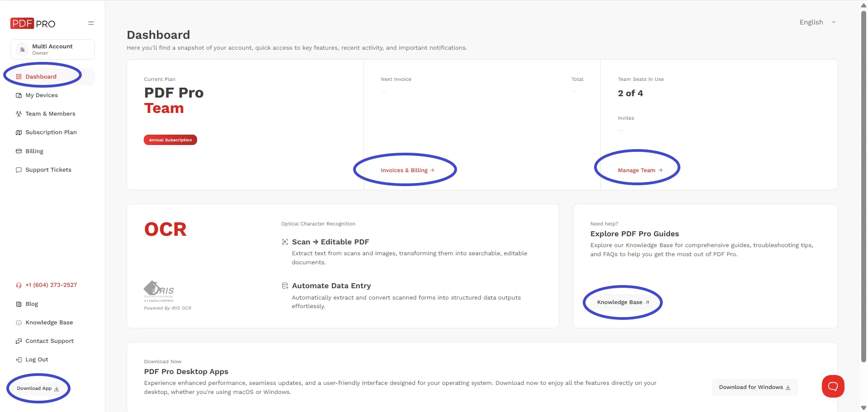This screenshot has height=412, width=868.
Task: Click the Automate Data Entry heading
Action: 331,286
